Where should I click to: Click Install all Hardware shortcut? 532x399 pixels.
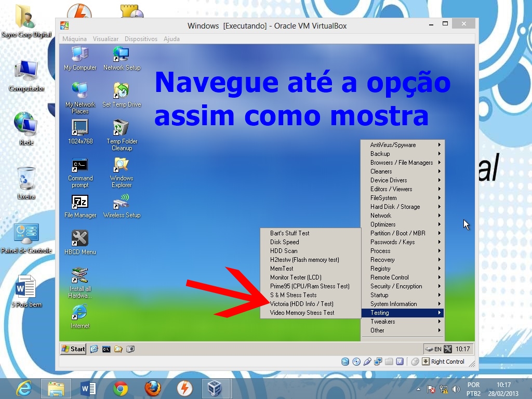[x=80, y=283]
